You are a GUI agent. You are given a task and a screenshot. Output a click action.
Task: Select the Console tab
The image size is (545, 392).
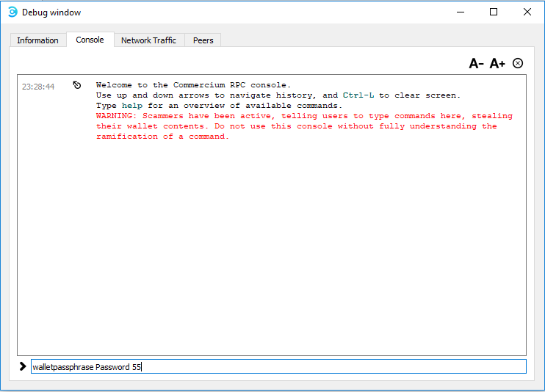90,40
